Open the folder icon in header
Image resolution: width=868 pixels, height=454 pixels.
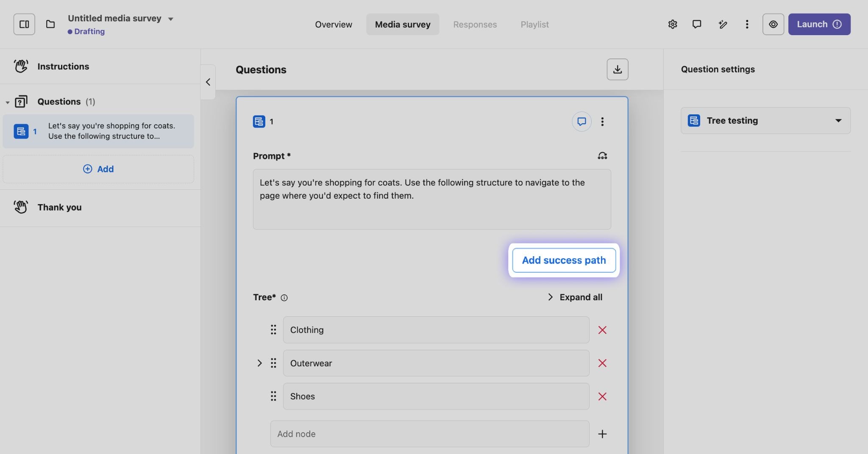pos(50,24)
